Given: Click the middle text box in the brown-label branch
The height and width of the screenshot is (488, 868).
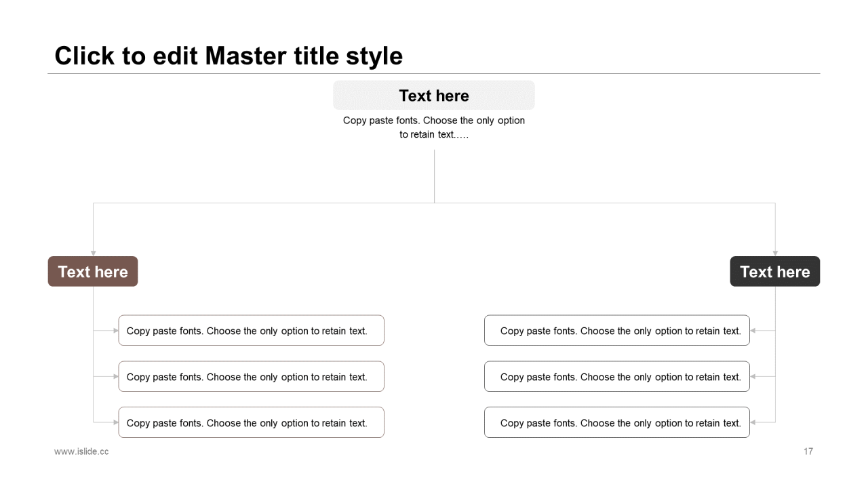Looking at the screenshot, I should [x=251, y=377].
